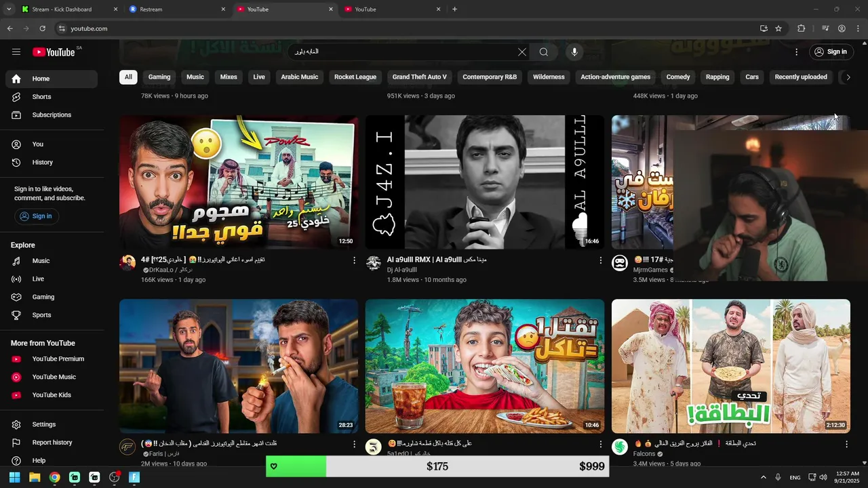Open YouTube settings three-dot menu near Sign in
This screenshot has width=868, height=488.
(x=796, y=52)
